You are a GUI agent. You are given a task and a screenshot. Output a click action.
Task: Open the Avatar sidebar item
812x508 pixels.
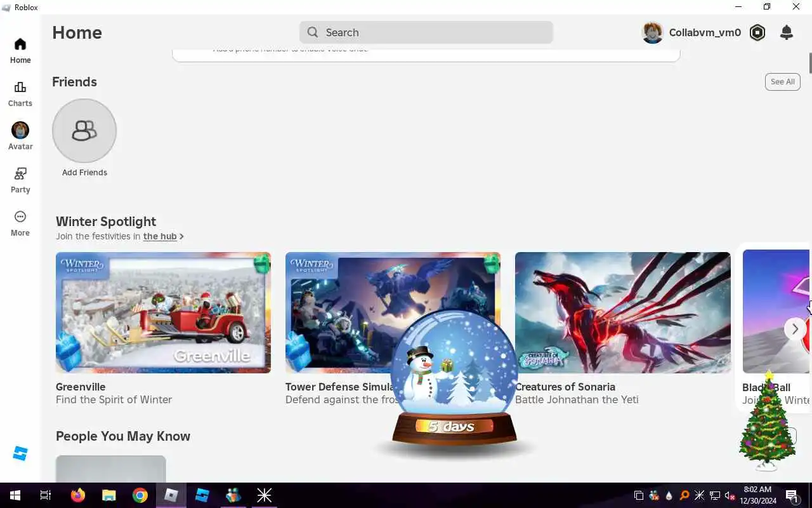[20, 137]
